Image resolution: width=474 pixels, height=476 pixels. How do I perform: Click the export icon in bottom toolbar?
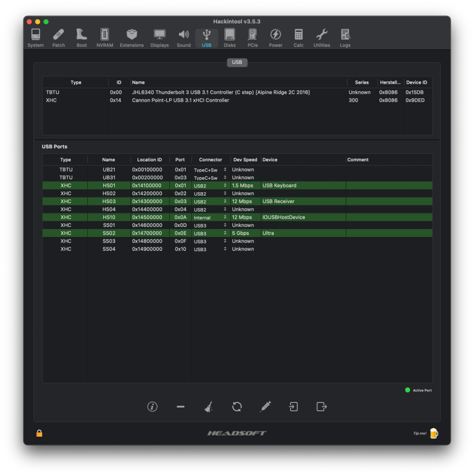click(321, 406)
